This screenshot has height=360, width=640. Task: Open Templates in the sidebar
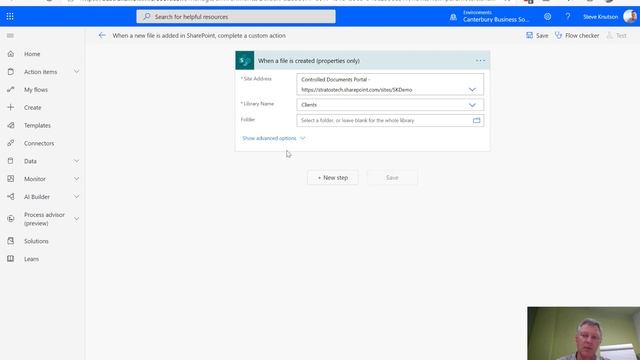click(37, 125)
